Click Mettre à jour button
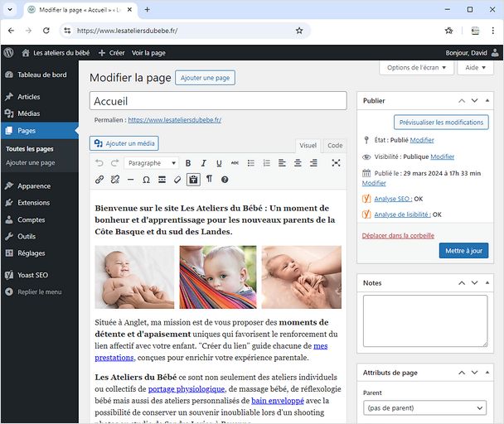Viewport: 504px width, 424px height. click(x=463, y=251)
